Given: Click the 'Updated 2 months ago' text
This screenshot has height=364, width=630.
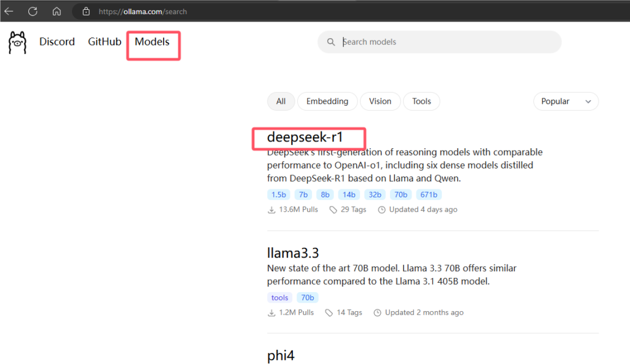Looking at the screenshot, I should pos(425,312).
